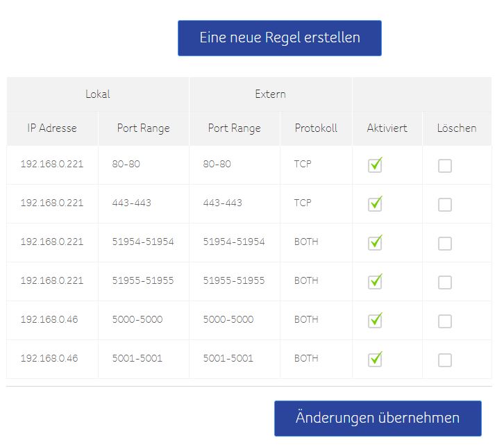Check Löschen for the 5001-5001 rule
Viewport: 504px width, 447px height.
tap(445, 360)
